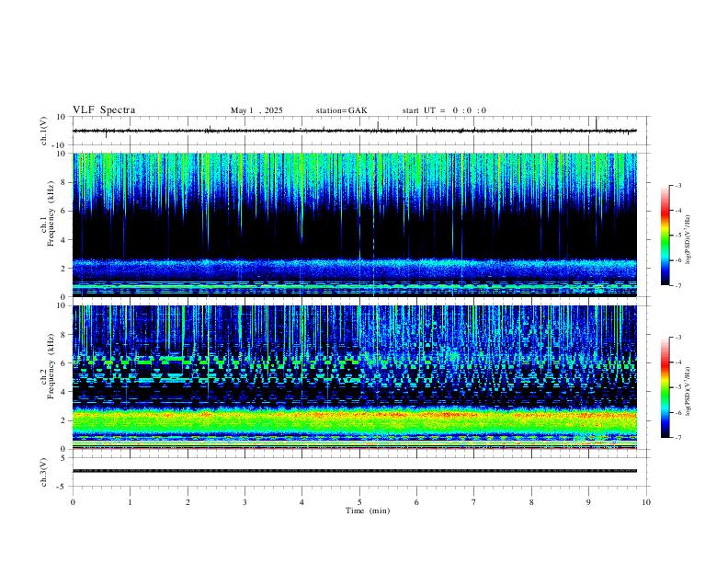Click the "9" tick on the time axis
Image resolution: width=728 pixels, height=563 pixels.
(588, 502)
